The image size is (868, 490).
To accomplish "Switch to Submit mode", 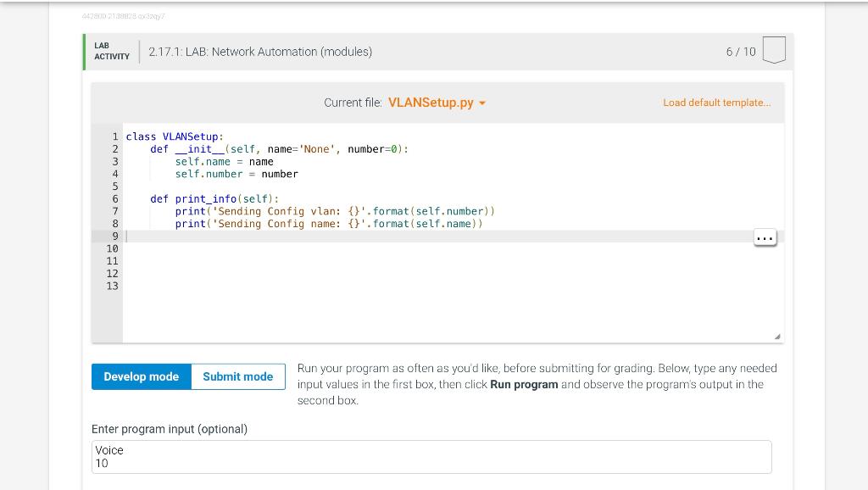I will click(x=237, y=376).
